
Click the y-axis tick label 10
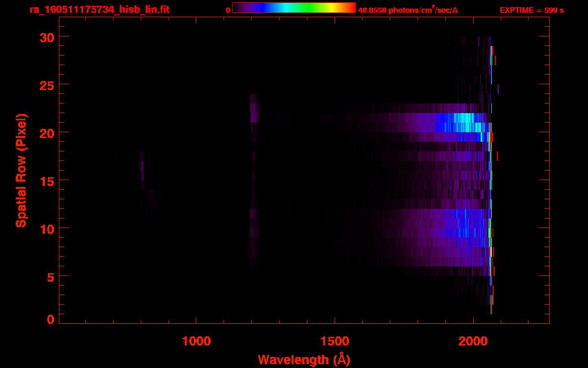pyautogui.click(x=47, y=229)
